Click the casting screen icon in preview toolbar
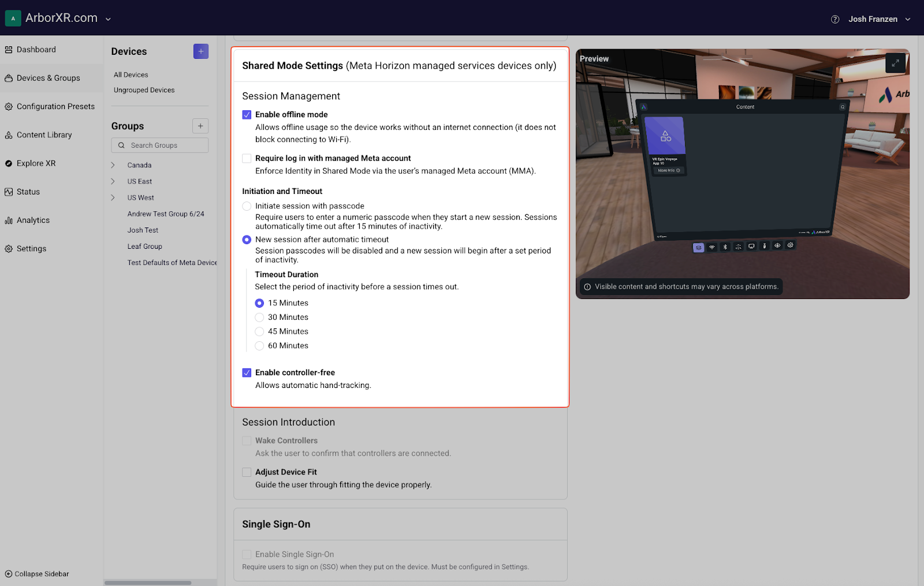This screenshot has width=924, height=586. click(751, 246)
